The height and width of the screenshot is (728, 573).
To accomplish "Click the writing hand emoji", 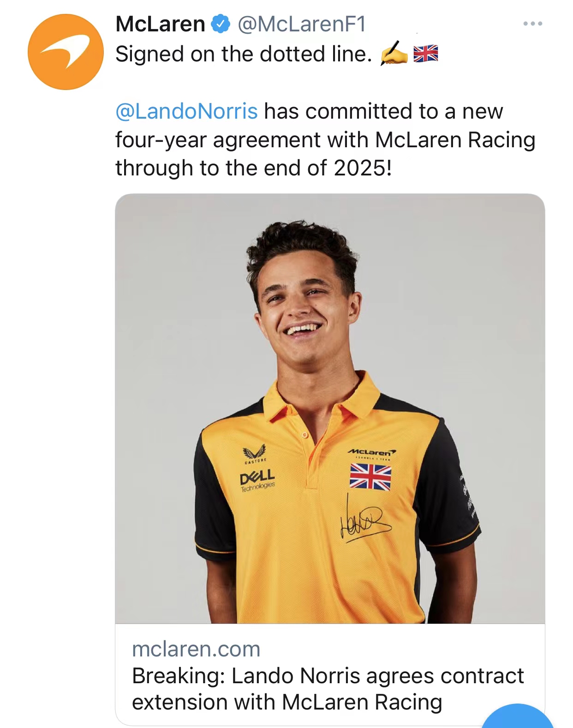I will (x=394, y=54).
